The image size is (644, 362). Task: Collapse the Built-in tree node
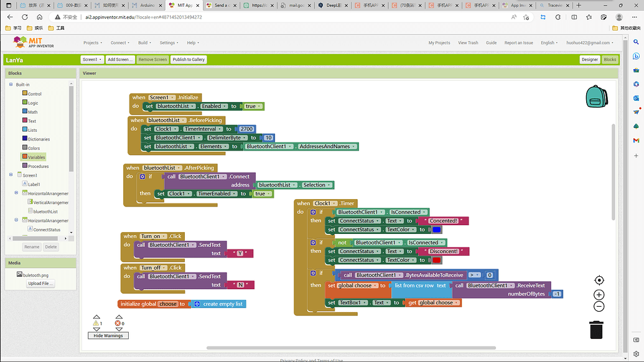pos(11,85)
